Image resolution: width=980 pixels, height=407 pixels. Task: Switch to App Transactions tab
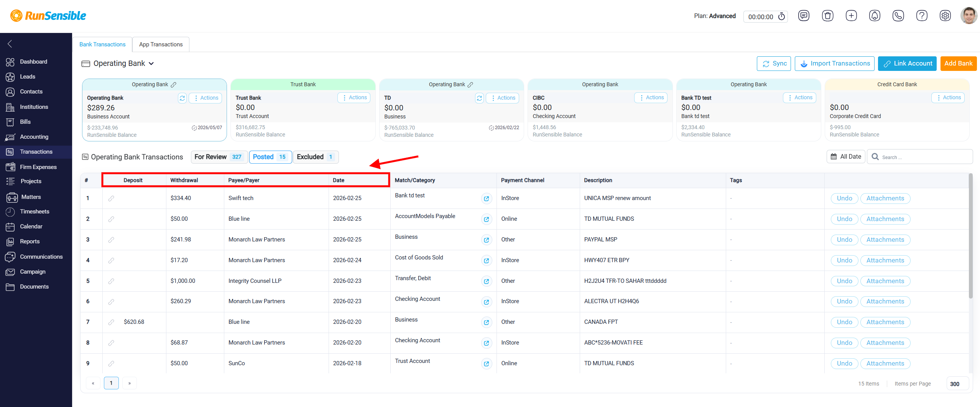point(161,44)
